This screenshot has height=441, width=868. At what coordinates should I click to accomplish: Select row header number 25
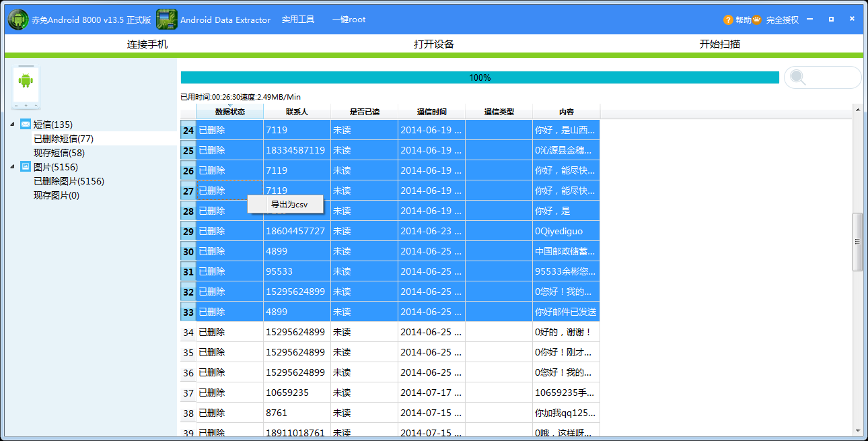[188, 150]
